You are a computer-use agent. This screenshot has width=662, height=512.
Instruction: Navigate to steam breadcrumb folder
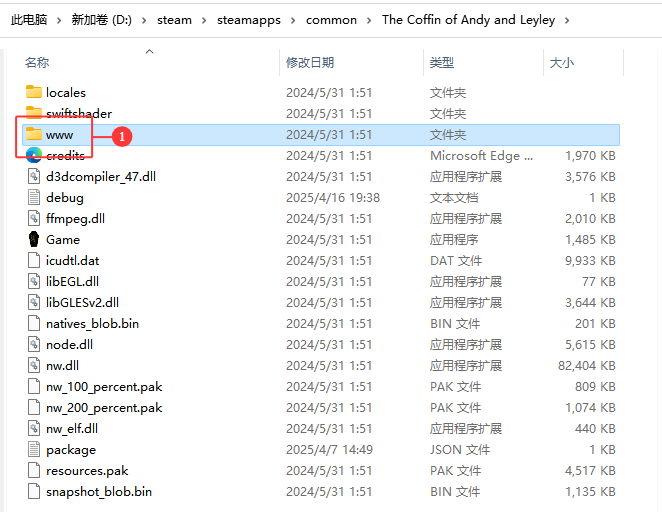click(174, 20)
